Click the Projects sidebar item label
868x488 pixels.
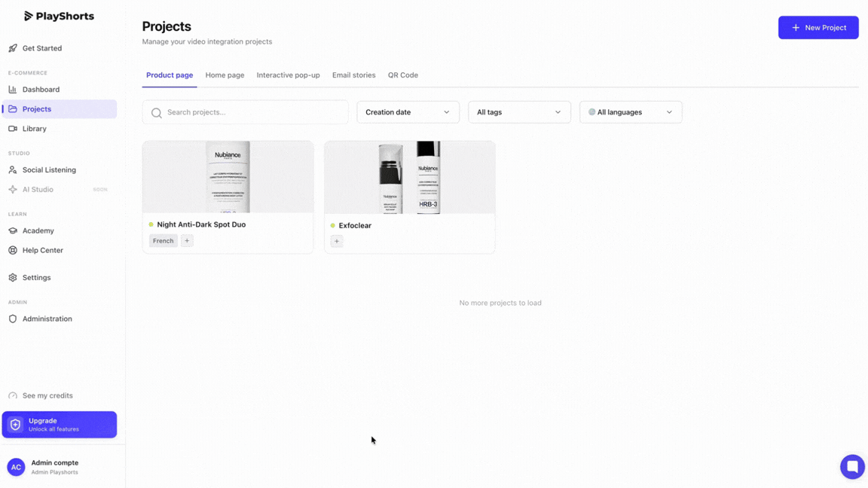pos(36,109)
